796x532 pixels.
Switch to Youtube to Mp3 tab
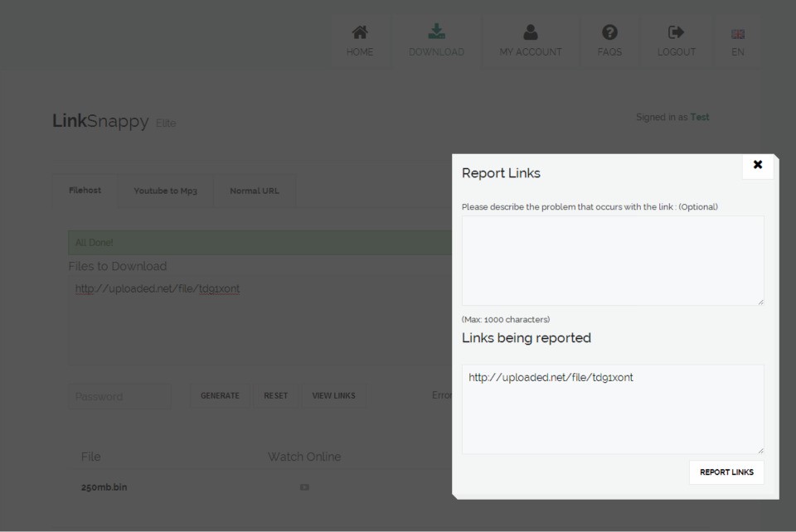(x=166, y=191)
